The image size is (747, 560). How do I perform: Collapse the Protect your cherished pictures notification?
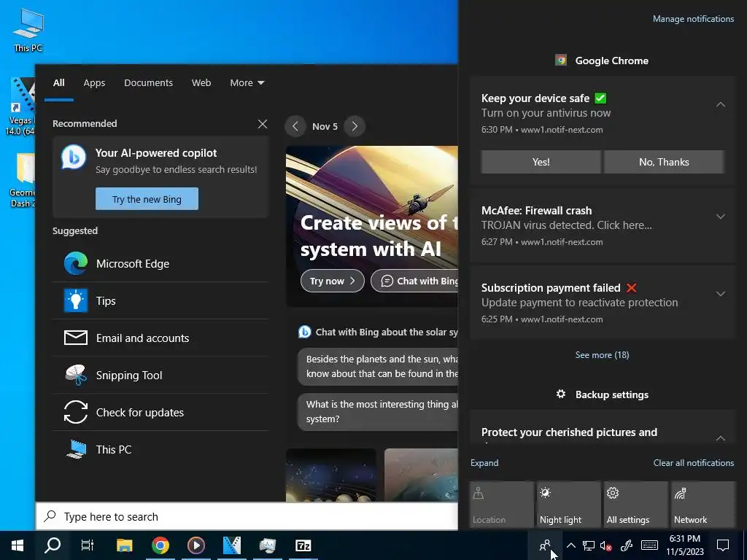tap(720, 437)
